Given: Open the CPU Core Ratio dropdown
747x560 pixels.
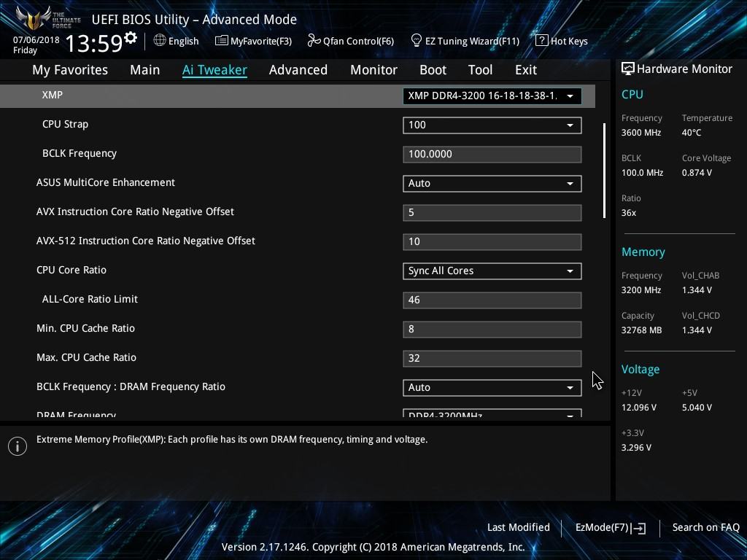Looking at the screenshot, I should [x=492, y=271].
